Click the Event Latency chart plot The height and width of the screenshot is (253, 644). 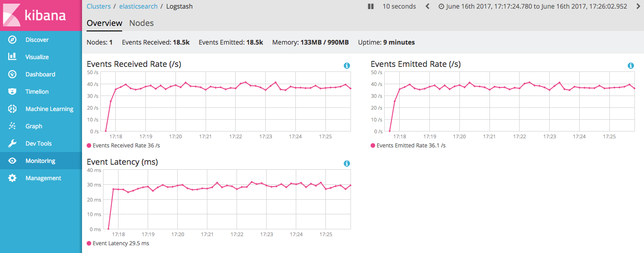click(x=227, y=200)
